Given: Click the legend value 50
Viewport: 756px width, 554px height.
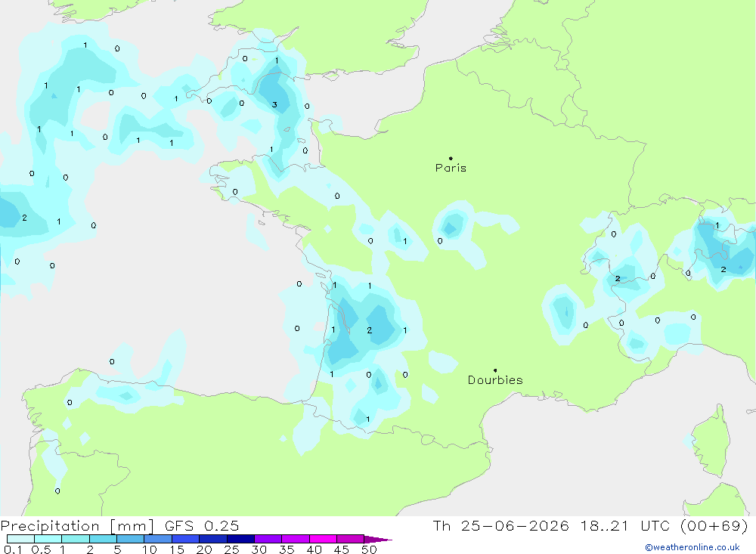Looking at the screenshot, I should (369, 549).
